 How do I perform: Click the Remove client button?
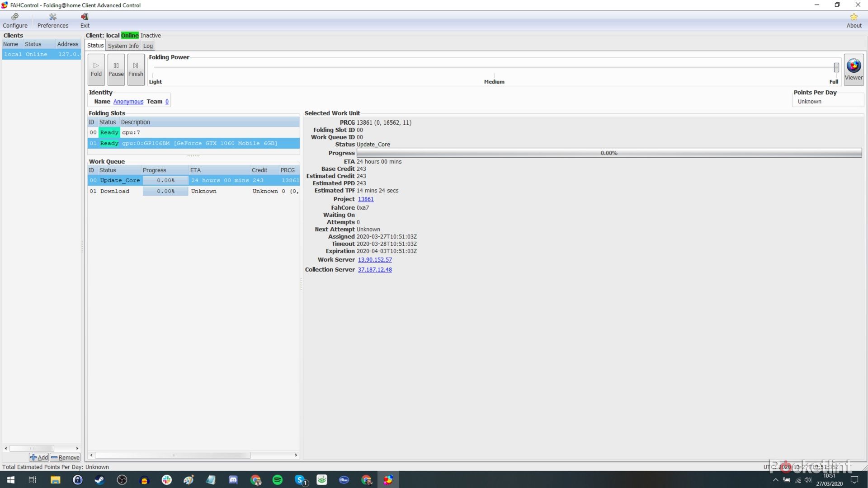pos(65,457)
